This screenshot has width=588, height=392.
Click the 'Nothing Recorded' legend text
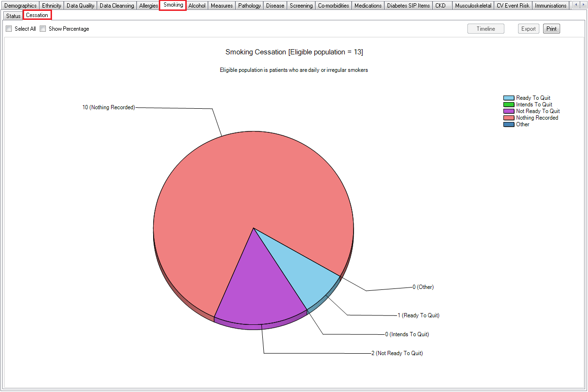pyautogui.click(x=537, y=118)
